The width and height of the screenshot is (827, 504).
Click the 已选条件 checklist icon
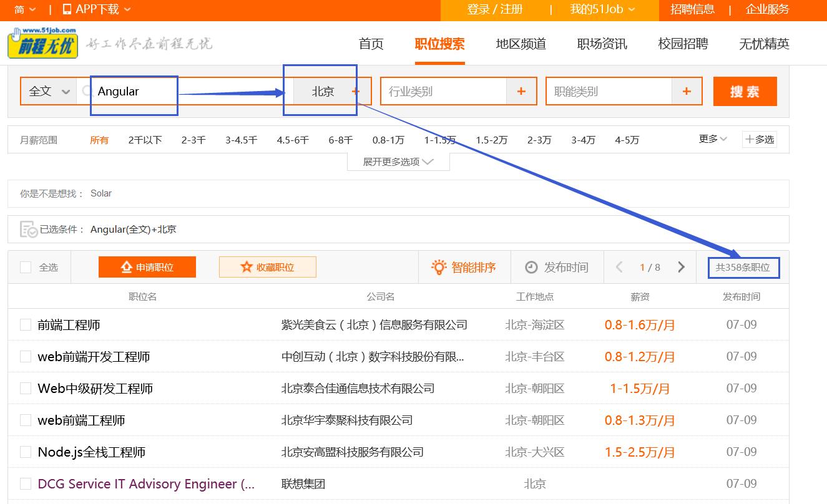point(29,230)
